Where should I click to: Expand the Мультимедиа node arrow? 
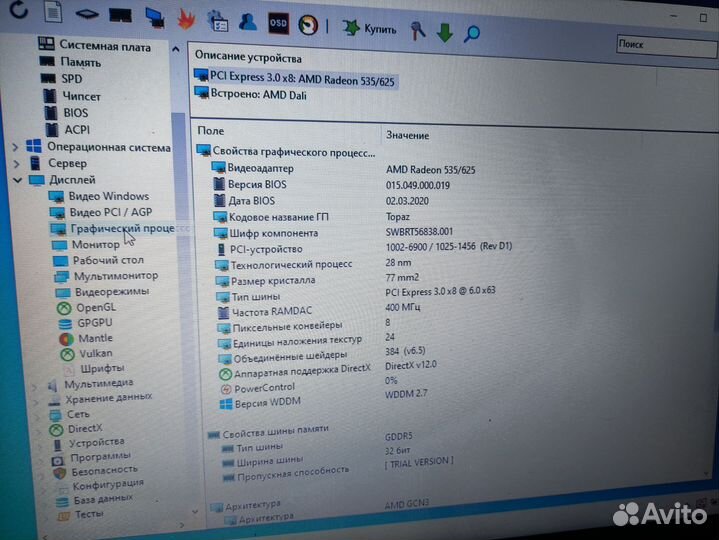[35, 388]
